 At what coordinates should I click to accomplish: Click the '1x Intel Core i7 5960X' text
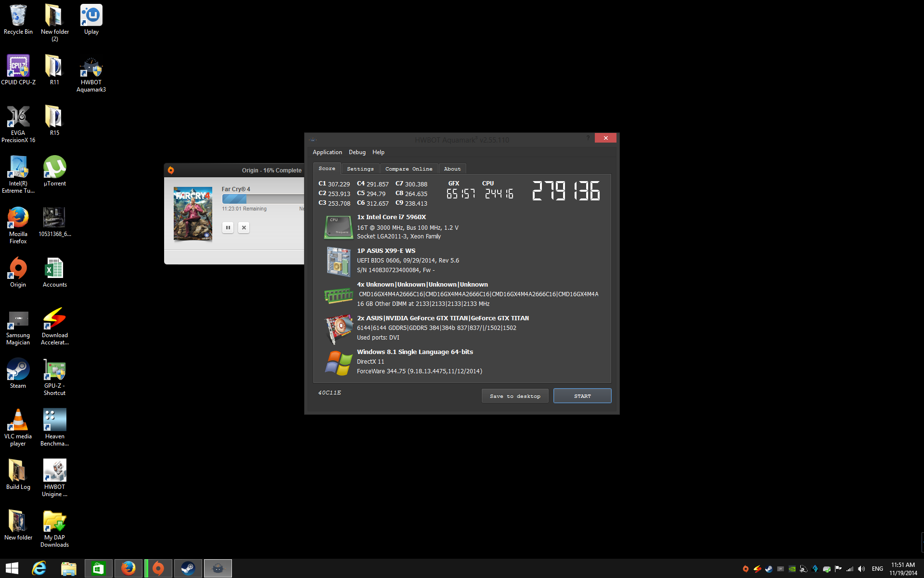pyautogui.click(x=391, y=217)
